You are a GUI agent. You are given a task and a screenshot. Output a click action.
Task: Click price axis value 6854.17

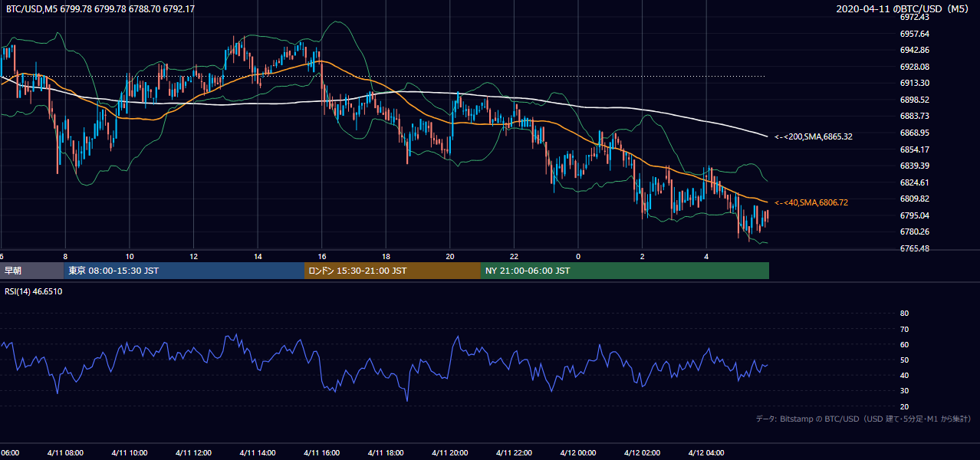[x=915, y=149]
